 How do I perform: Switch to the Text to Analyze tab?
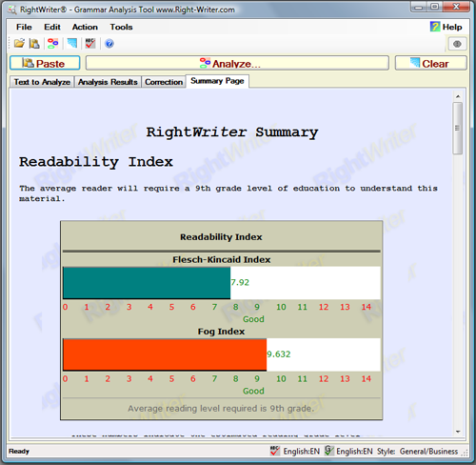(x=42, y=82)
